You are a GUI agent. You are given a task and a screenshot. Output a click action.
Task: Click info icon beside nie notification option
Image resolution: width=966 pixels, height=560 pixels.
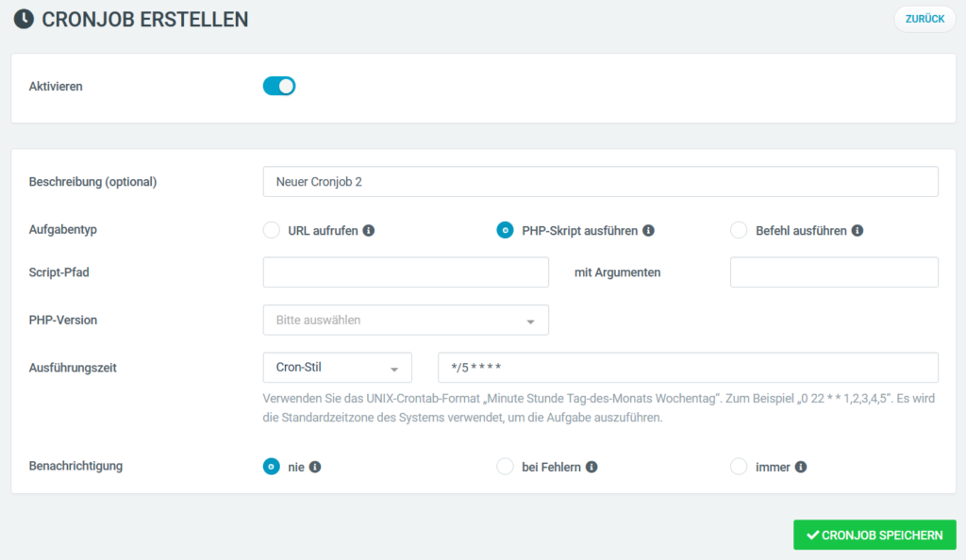[x=315, y=467]
